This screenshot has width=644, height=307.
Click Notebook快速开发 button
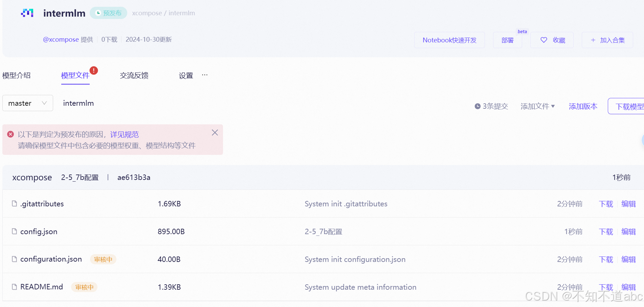tap(449, 40)
